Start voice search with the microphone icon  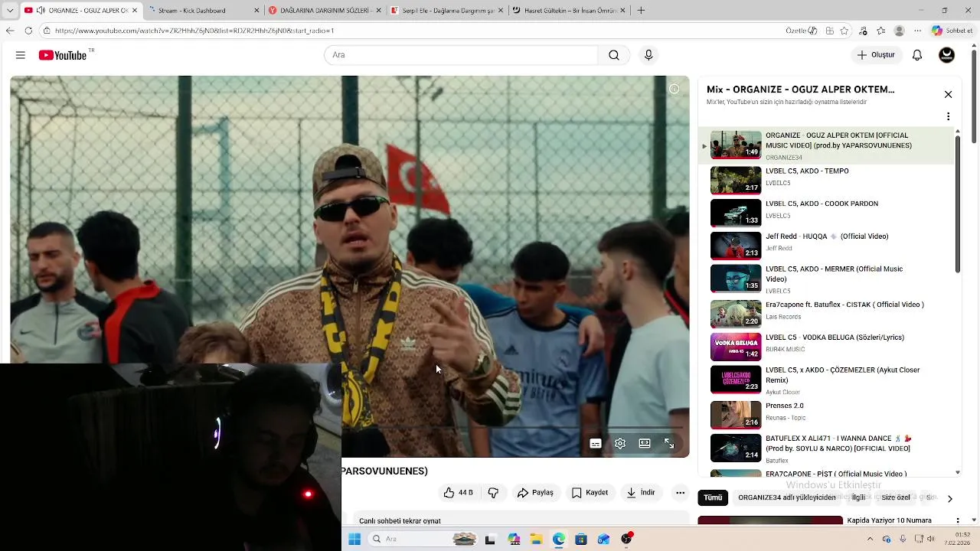(x=648, y=55)
